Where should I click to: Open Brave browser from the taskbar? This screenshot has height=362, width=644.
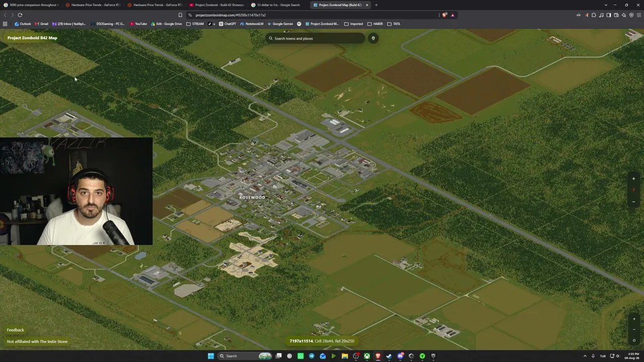click(x=378, y=356)
